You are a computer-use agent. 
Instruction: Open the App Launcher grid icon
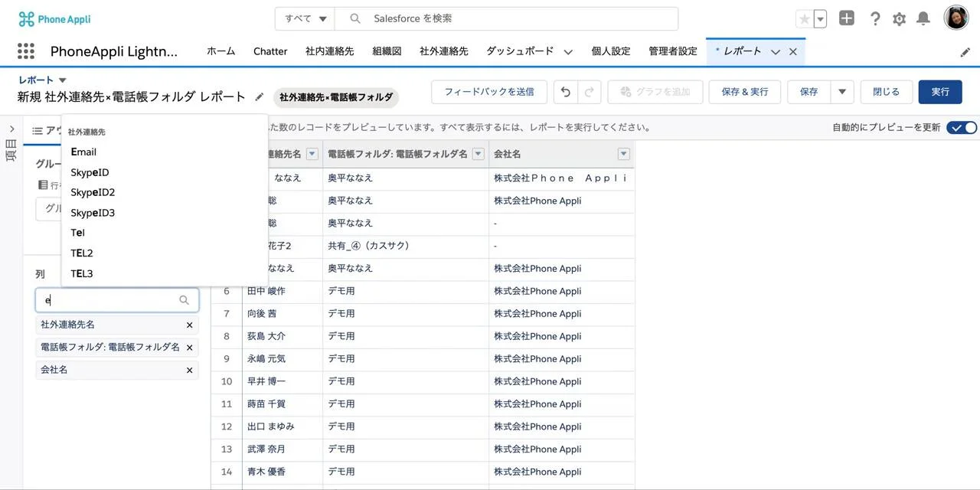coord(26,51)
